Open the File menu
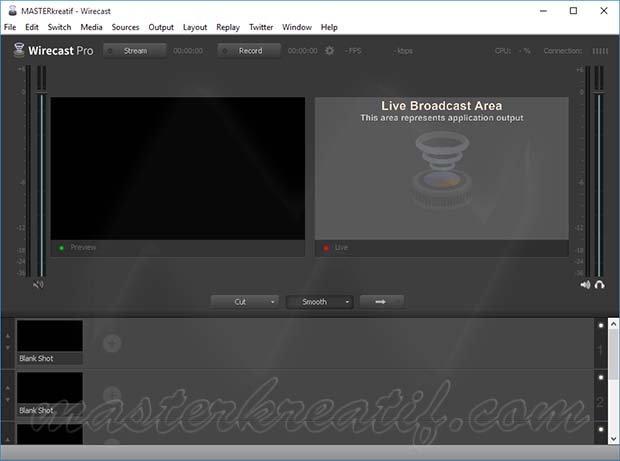Viewport: 620px width, 461px height. tap(10, 27)
